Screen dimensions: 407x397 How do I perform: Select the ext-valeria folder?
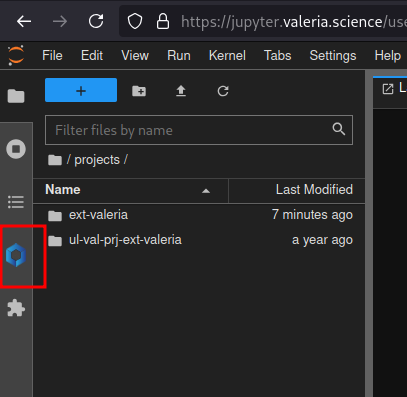pos(199,215)
